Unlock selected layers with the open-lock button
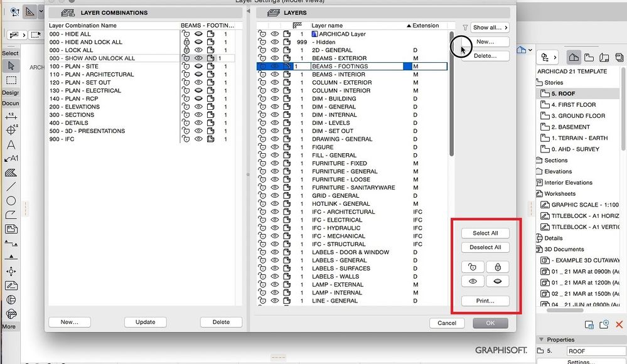The image size is (627, 364). [473, 267]
